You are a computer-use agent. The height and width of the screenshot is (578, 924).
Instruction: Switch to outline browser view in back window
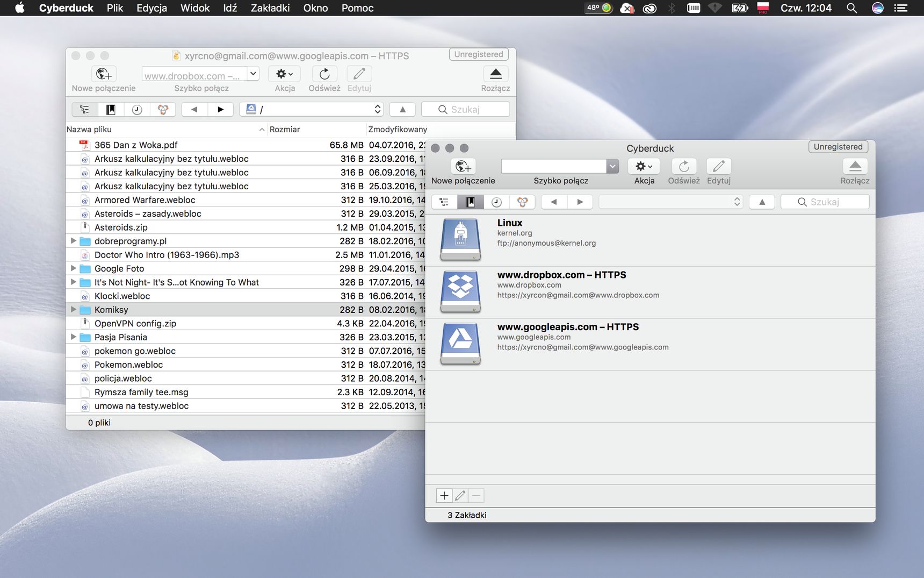point(85,109)
